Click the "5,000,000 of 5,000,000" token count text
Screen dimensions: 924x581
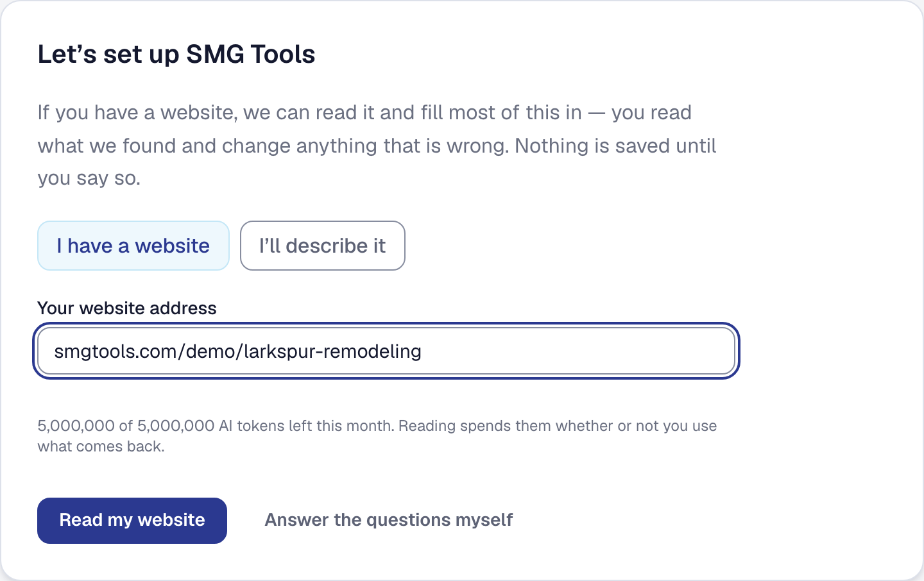tap(126, 426)
